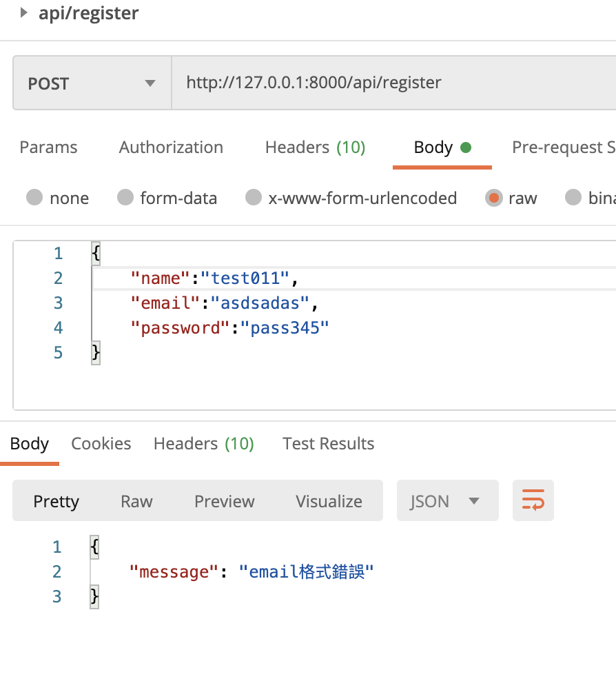The width and height of the screenshot is (616, 692).
Task: Expand the api/register request triangle
Action: [x=24, y=12]
